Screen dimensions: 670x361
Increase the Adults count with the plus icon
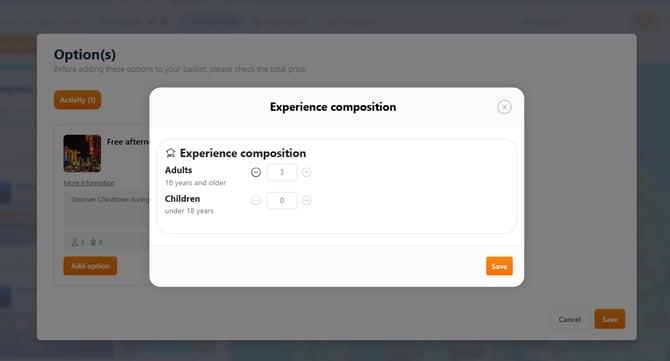(306, 172)
